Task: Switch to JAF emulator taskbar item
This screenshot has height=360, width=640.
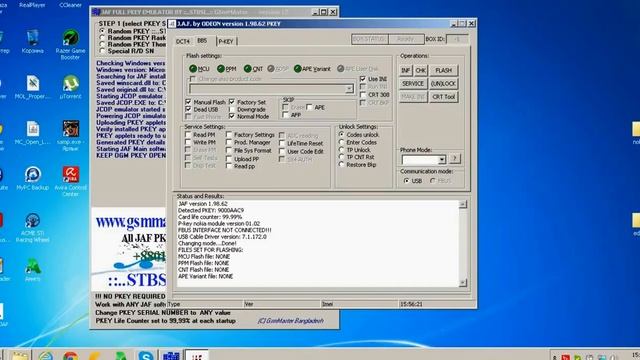Action: click(171, 356)
